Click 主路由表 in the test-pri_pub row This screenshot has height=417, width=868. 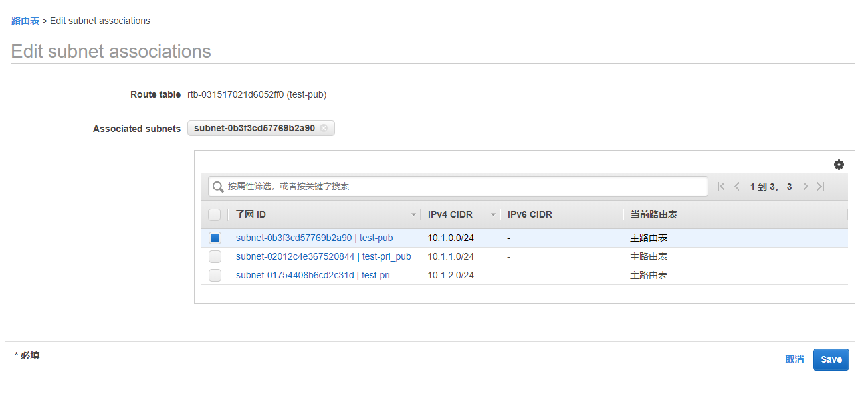click(x=649, y=256)
